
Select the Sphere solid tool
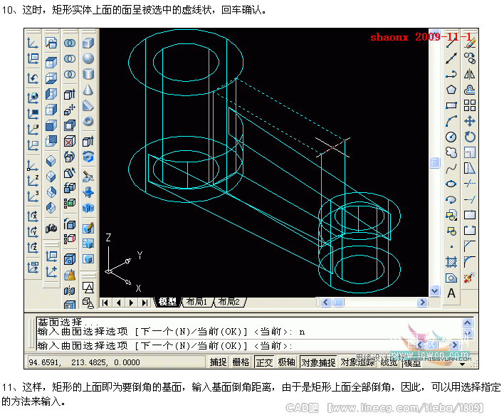[x=88, y=58]
